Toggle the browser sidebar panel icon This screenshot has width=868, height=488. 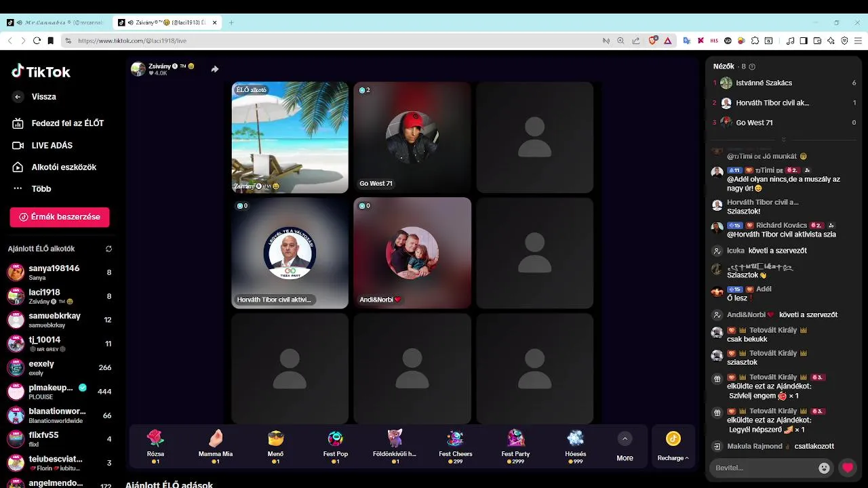click(804, 41)
